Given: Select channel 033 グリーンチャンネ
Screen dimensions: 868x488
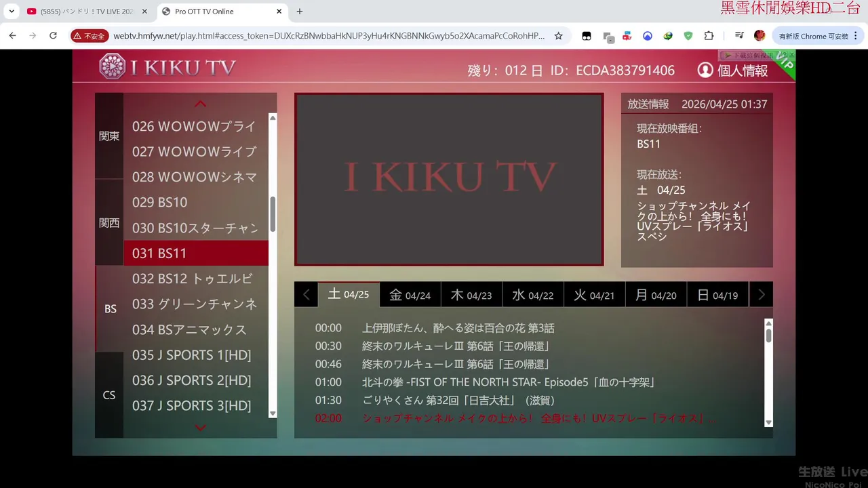Looking at the screenshot, I should point(196,304).
